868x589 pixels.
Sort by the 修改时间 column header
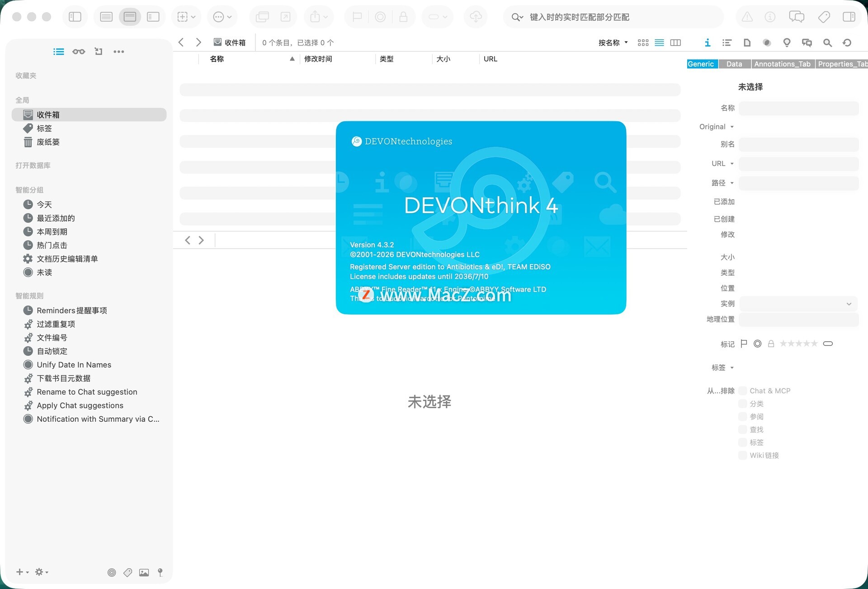click(337, 59)
